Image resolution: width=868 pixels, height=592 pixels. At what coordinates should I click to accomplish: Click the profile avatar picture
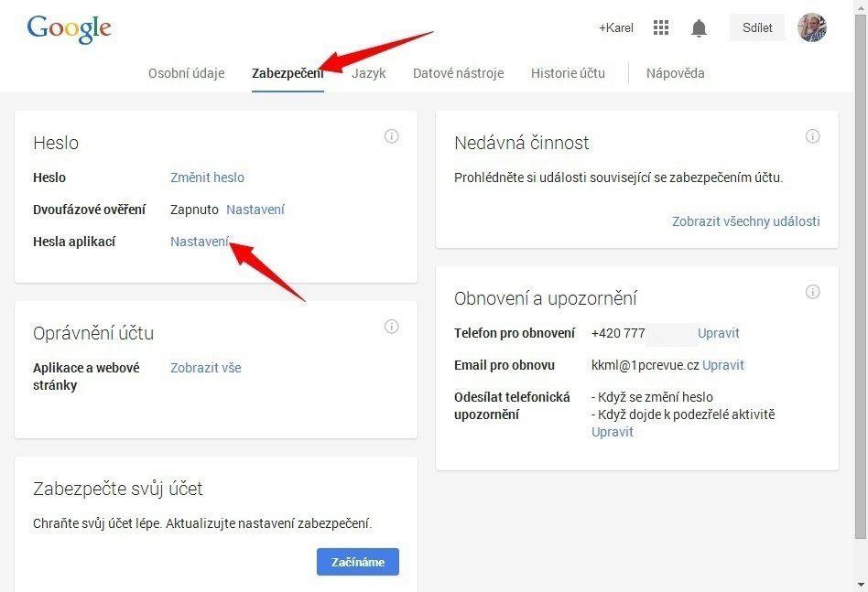tap(811, 27)
